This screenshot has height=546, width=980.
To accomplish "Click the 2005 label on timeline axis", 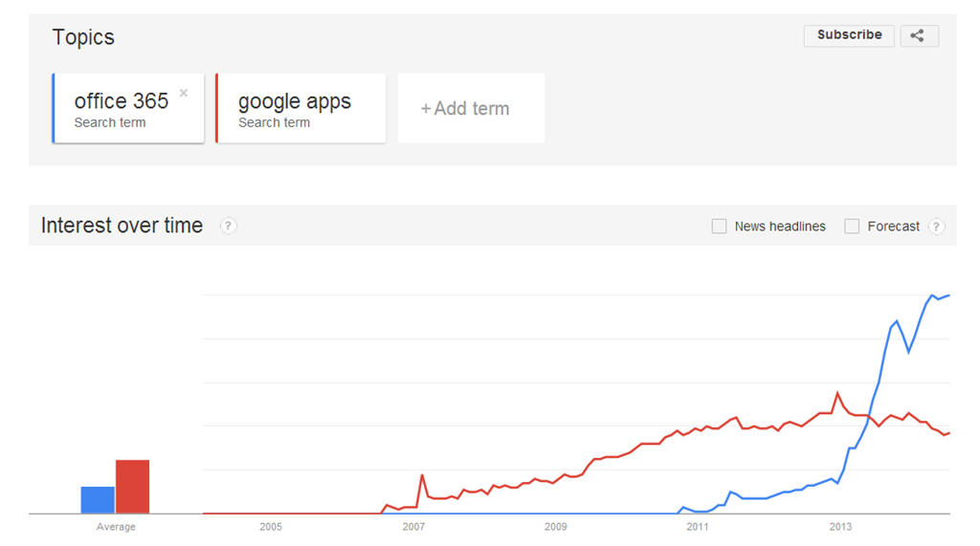I will click(x=271, y=527).
